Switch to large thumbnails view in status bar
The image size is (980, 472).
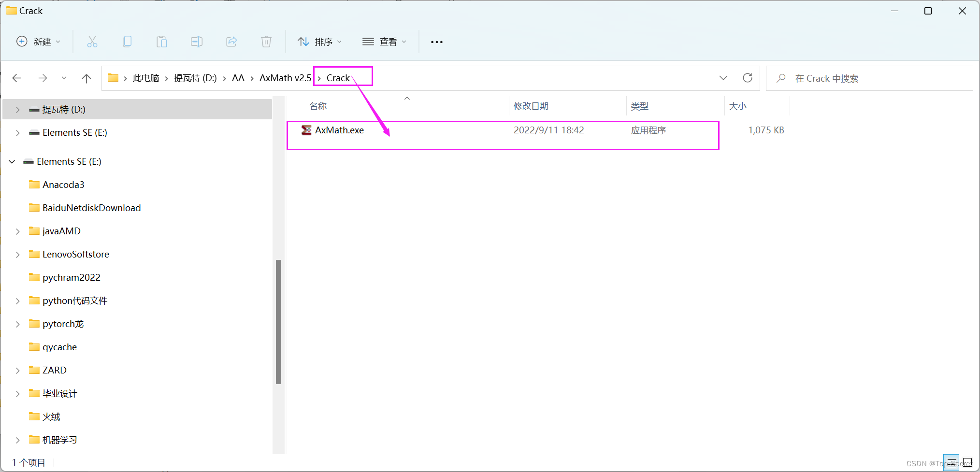[967, 463]
